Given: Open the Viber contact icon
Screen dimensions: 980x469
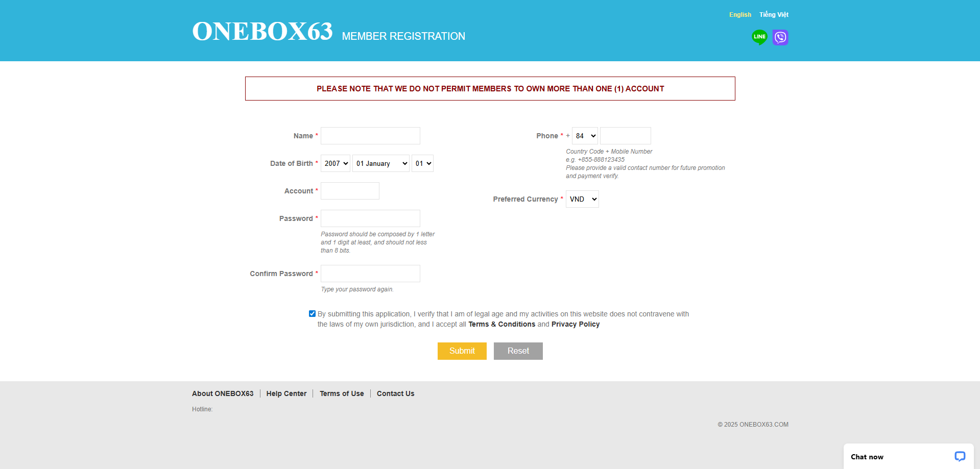Looking at the screenshot, I should [780, 37].
